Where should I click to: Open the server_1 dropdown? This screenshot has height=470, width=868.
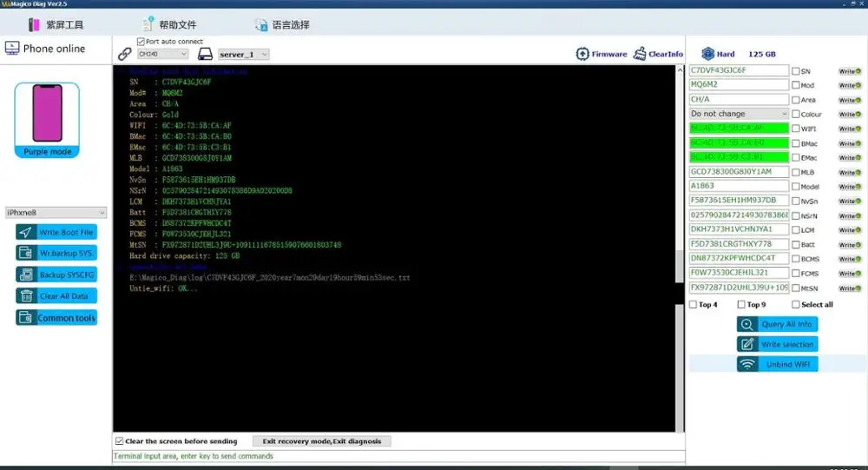click(244, 55)
